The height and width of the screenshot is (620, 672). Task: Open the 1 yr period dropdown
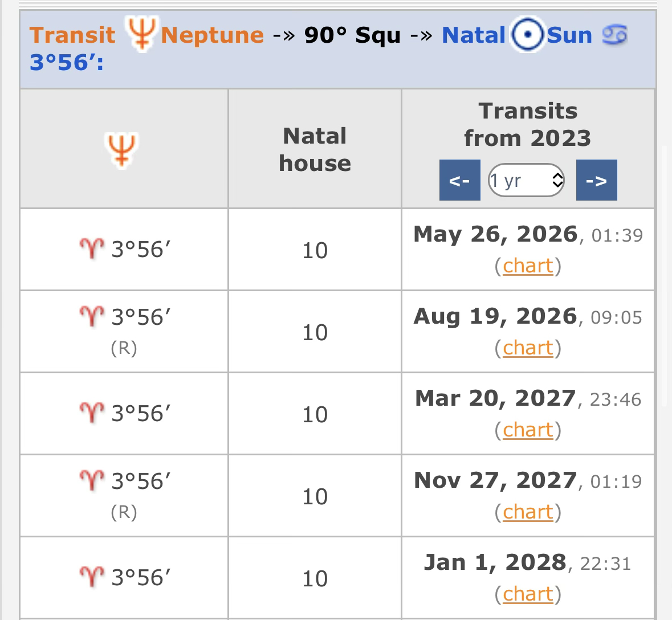[x=520, y=181]
